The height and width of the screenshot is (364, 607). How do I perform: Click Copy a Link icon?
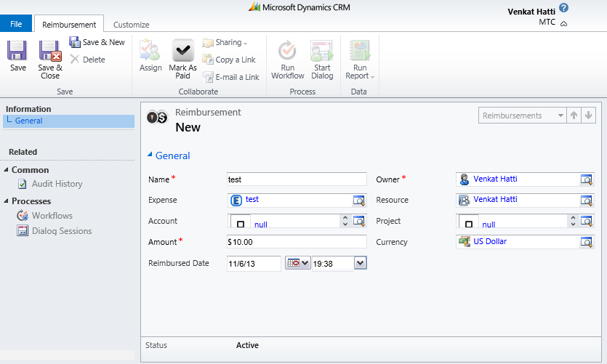[x=208, y=60]
